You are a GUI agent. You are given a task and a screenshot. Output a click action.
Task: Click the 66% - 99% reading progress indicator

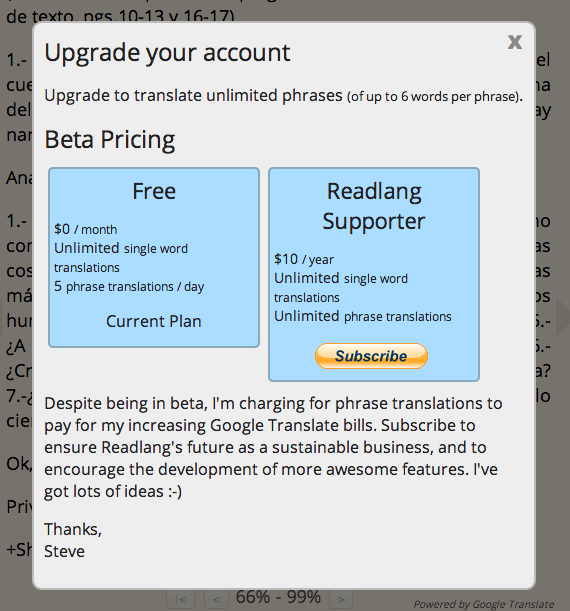coord(278,597)
